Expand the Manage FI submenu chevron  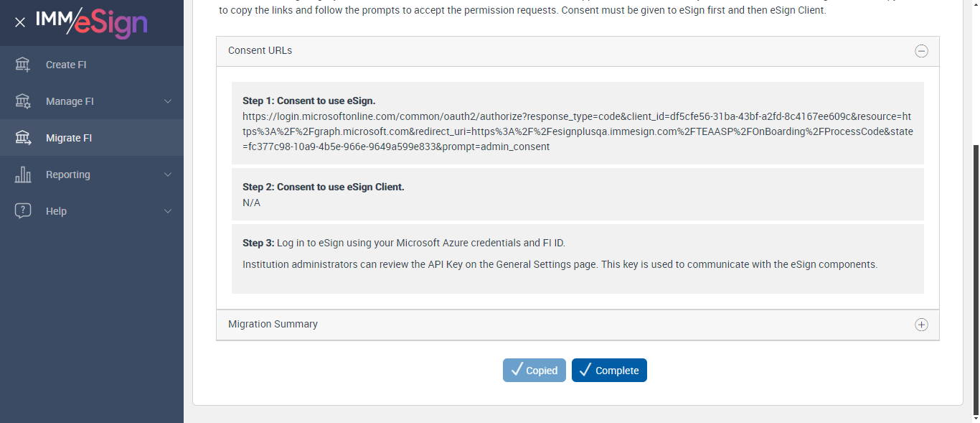point(168,101)
